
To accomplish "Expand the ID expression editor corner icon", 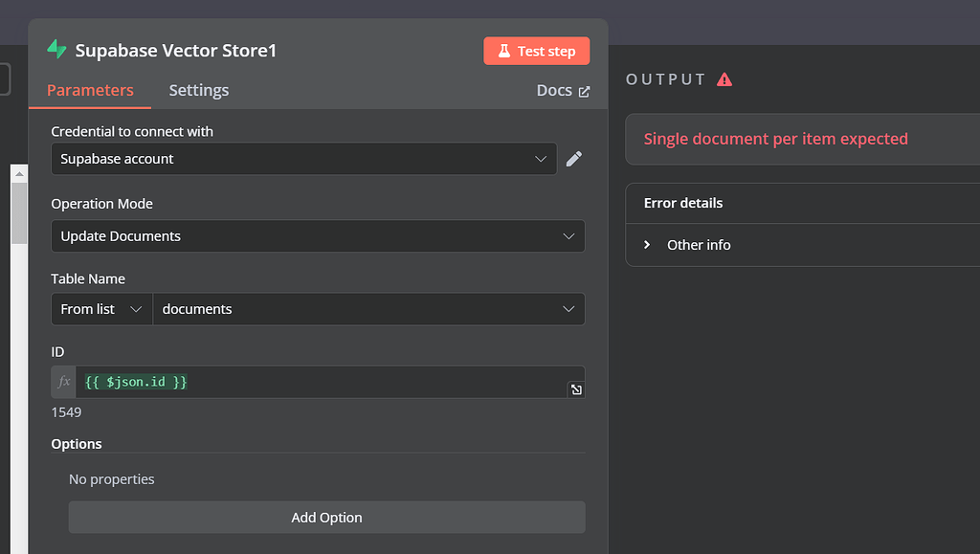I will click(x=575, y=389).
